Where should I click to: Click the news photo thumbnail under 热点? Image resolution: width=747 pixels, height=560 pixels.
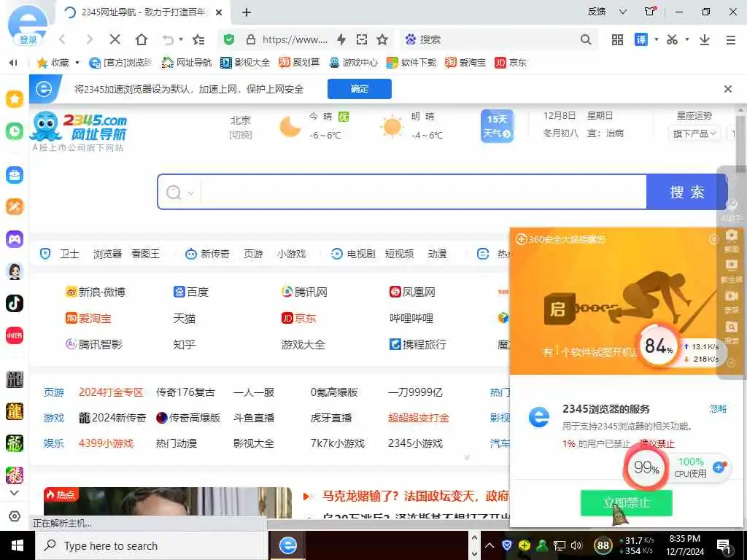point(167,502)
